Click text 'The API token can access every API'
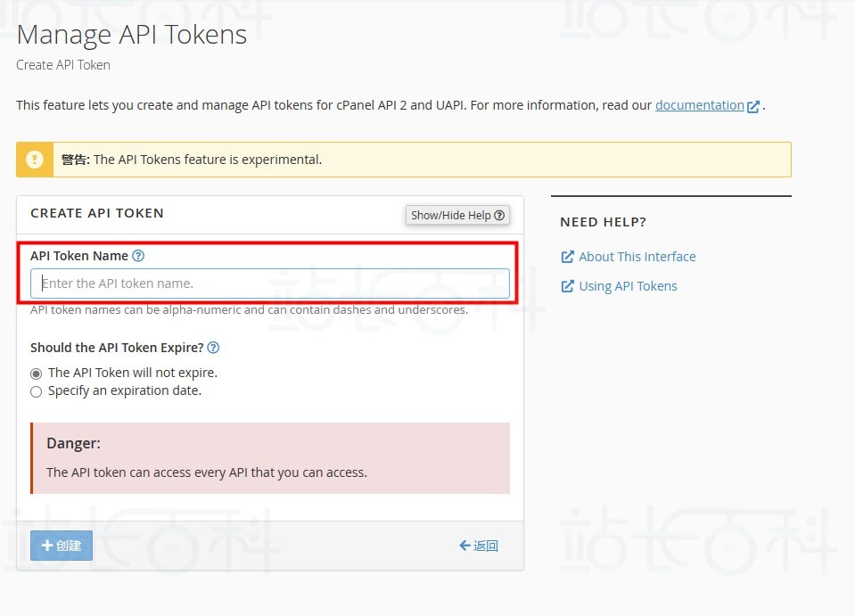The image size is (855, 616). [x=207, y=472]
